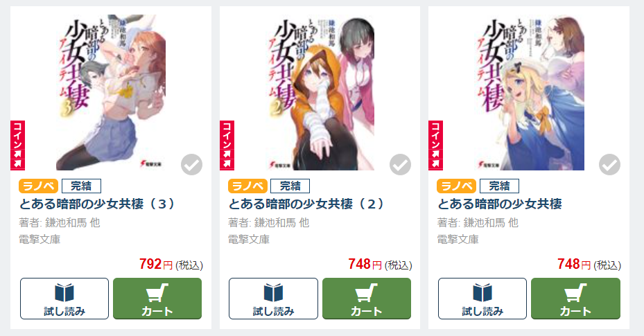
Task: Click the コイン badge on first volume
Action: point(436,145)
